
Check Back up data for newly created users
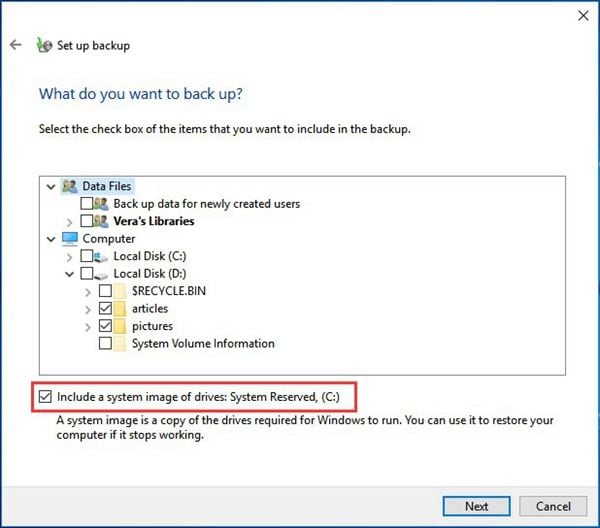click(x=87, y=204)
